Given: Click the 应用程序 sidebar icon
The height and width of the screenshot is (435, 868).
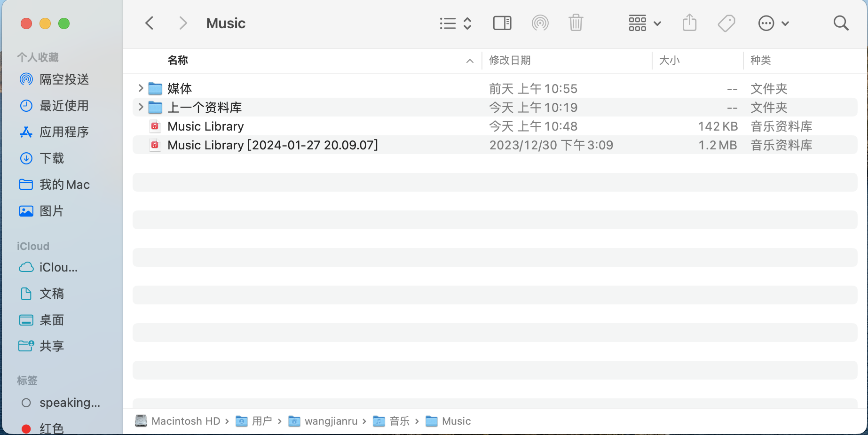Looking at the screenshot, I should [26, 132].
